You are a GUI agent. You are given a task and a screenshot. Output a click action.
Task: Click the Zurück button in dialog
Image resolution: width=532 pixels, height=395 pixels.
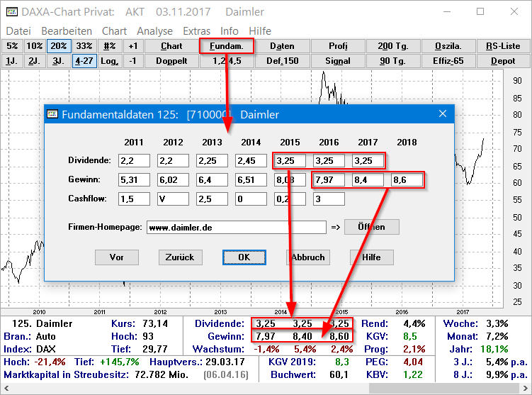click(181, 257)
